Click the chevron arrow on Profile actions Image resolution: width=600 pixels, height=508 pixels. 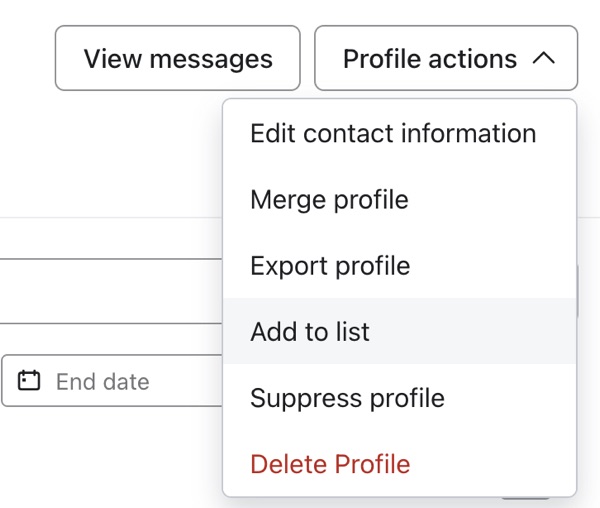[544, 59]
